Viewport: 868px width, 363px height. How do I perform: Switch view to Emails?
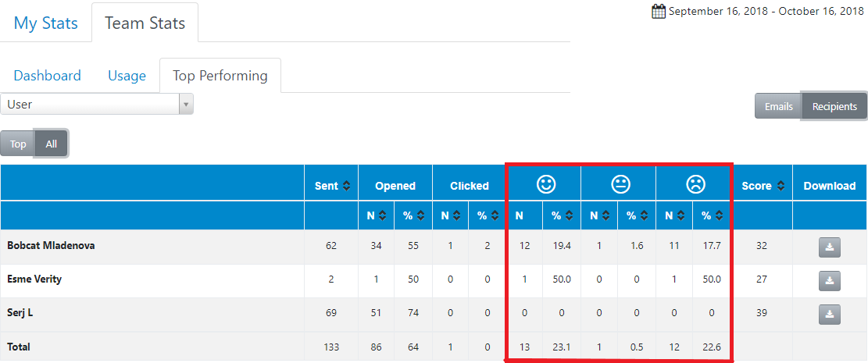coord(778,106)
